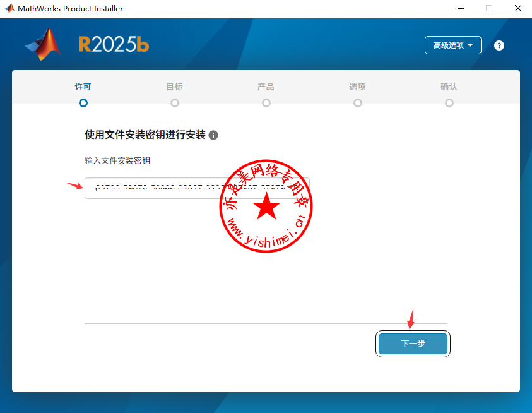Screen dimensions: 532x413
Task: Open help via the question mark icon
Action: (x=499, y=45)
